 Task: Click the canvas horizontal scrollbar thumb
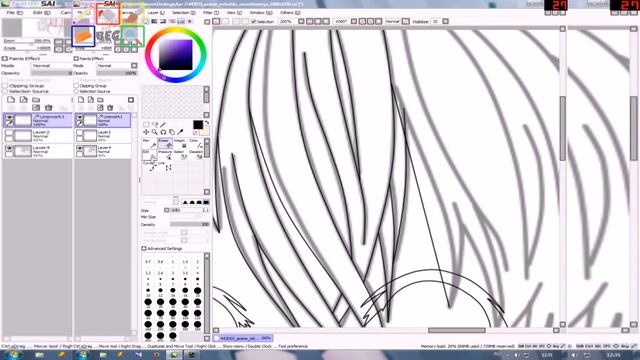coord(456,330)
